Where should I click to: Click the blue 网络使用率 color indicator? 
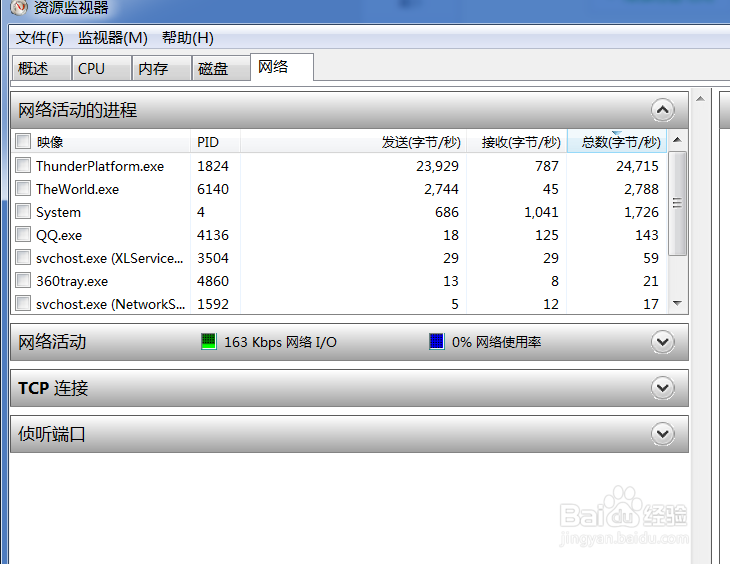(x=436, y=341)
